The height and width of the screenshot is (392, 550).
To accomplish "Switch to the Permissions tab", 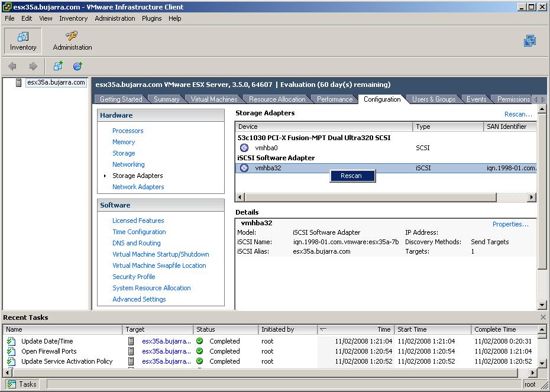I will click(x=513, y=99).
